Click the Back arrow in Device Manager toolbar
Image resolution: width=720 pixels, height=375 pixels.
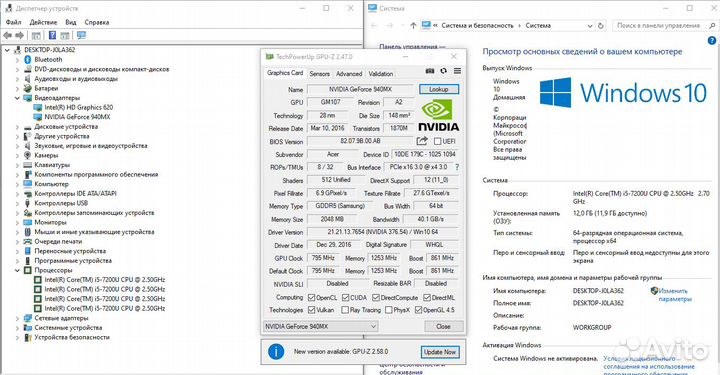(x=7, y=35)
